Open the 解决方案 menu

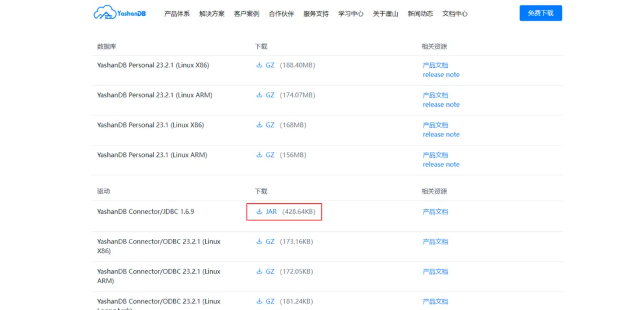pos(212,14)
